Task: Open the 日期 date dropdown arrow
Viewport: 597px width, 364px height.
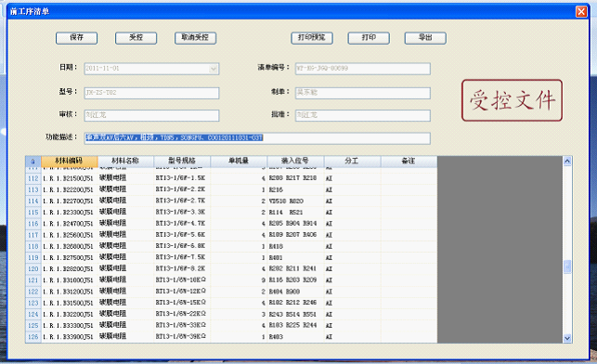Action: pyautogui.click(x=214, y=69)
